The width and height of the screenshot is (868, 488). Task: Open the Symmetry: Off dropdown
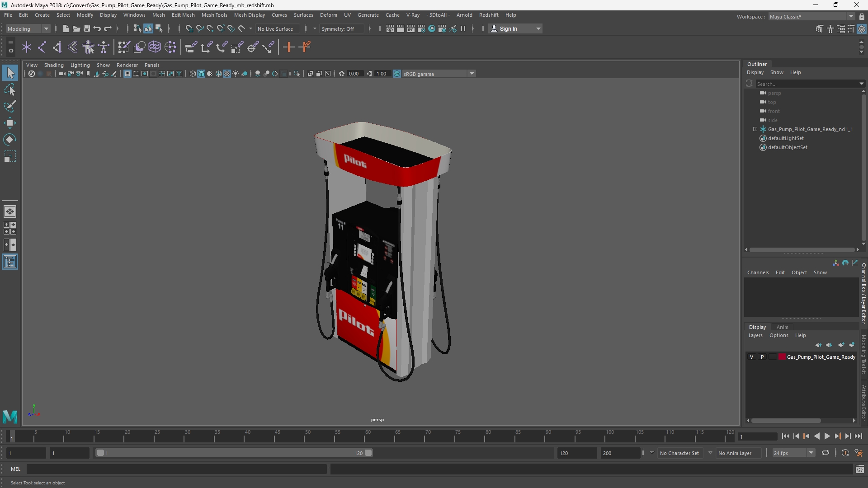click(343, 28)
